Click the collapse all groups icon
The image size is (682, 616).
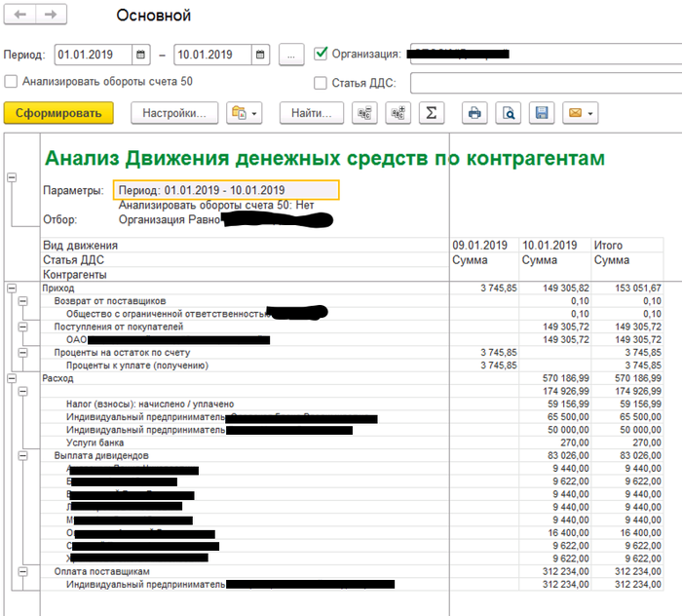[365, 113]
